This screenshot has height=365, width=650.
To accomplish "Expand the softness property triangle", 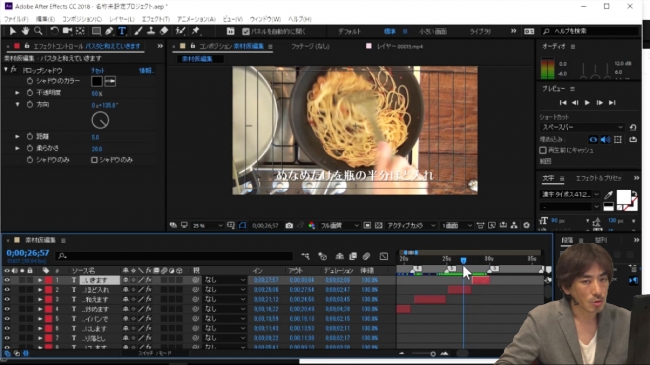I will tap(17, 148).
